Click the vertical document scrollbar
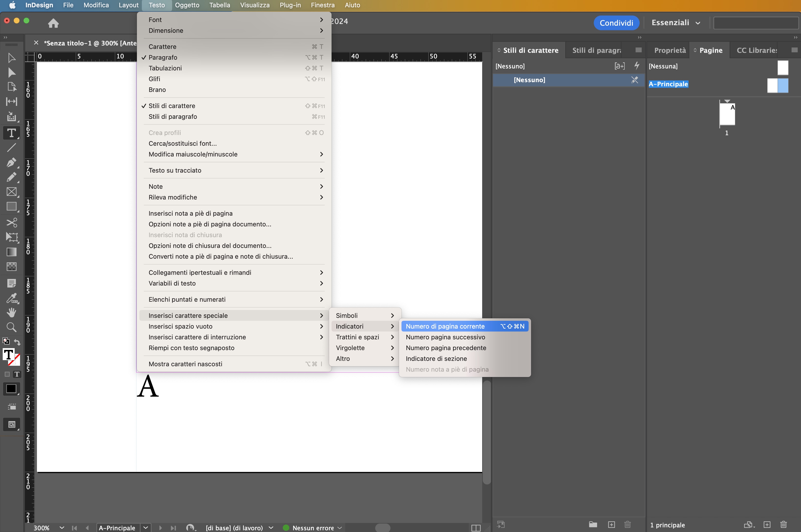 pos(487,432)
